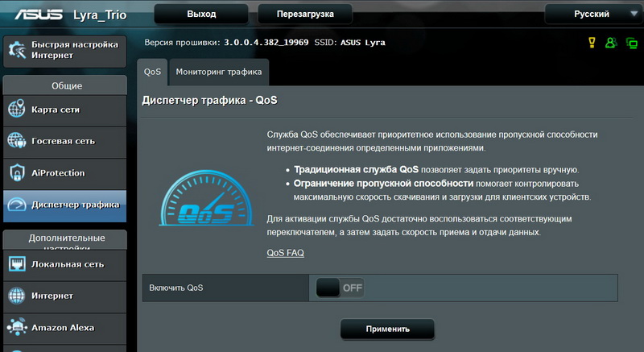
Task: Switch to Мониторинг трафика tab
Action: [219, 72]
